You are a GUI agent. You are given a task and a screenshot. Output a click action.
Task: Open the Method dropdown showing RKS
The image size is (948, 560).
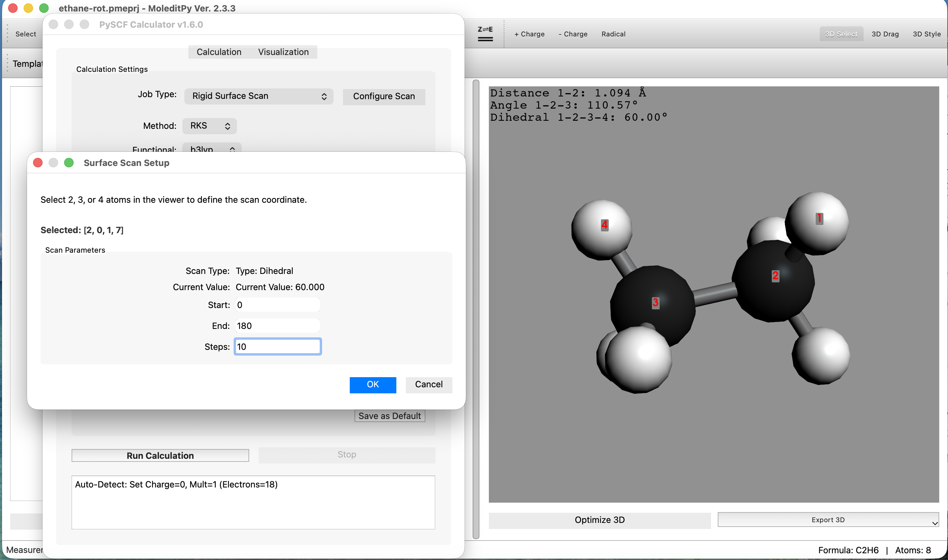click(209, 125)
